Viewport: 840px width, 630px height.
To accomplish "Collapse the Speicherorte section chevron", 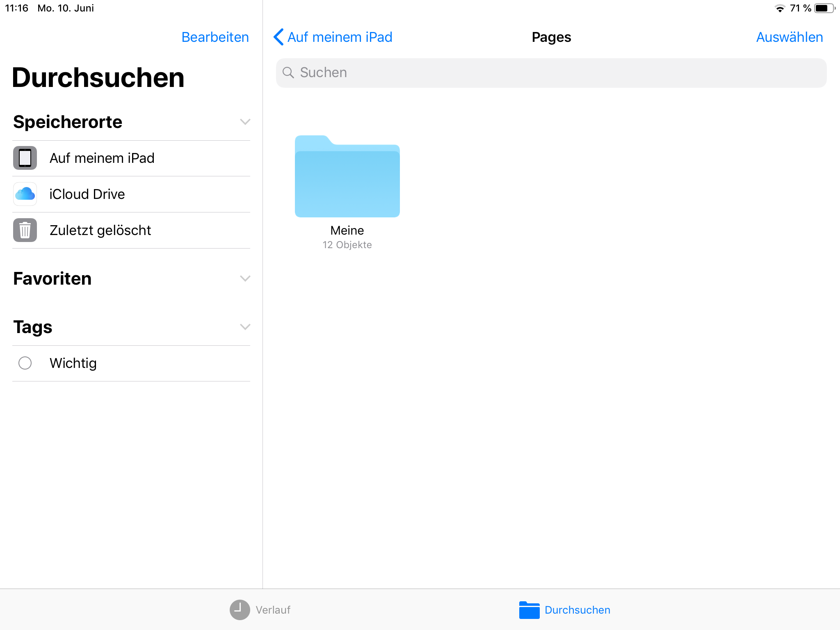I will click(245, 122).
